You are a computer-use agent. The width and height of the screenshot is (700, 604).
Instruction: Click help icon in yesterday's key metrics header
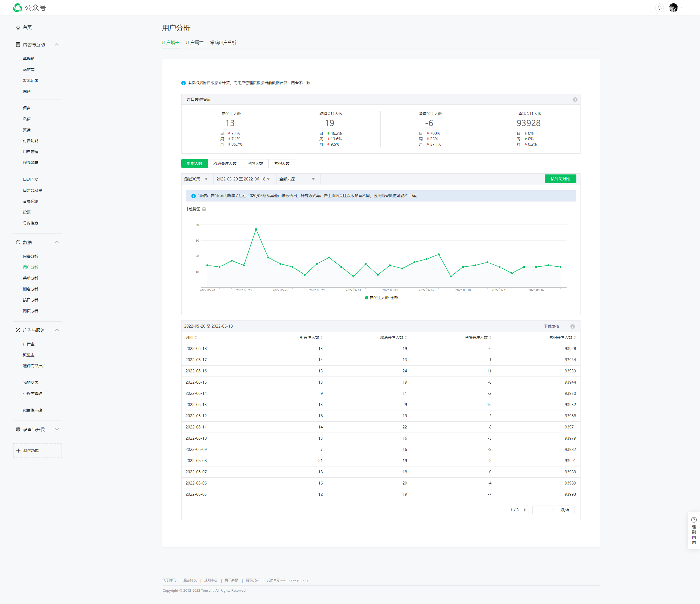[575, 99]
